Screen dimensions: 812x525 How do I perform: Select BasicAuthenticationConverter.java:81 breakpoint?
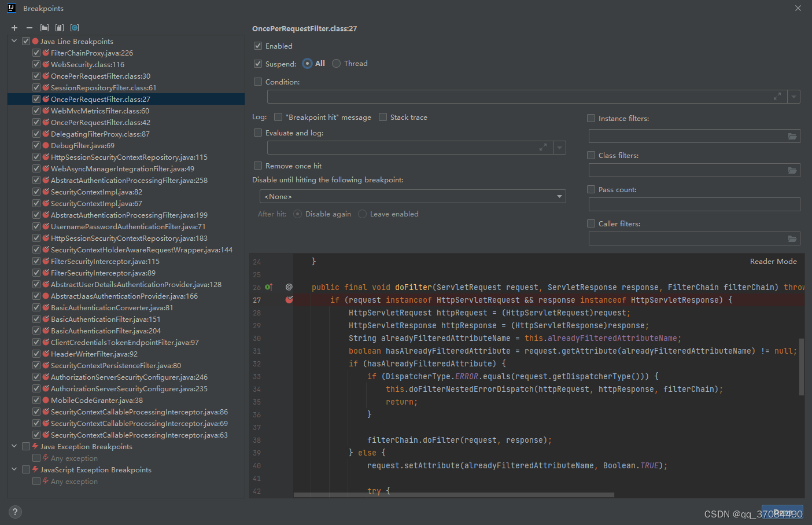click(112, 307)
